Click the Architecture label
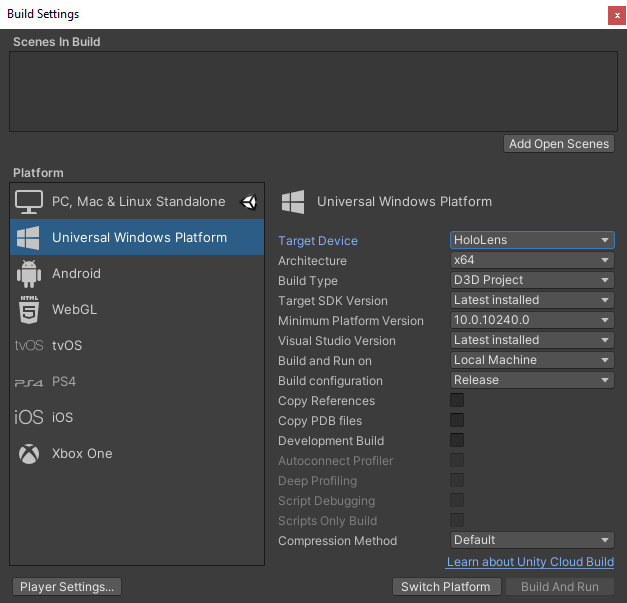627x603 pixels. point(312,261)
